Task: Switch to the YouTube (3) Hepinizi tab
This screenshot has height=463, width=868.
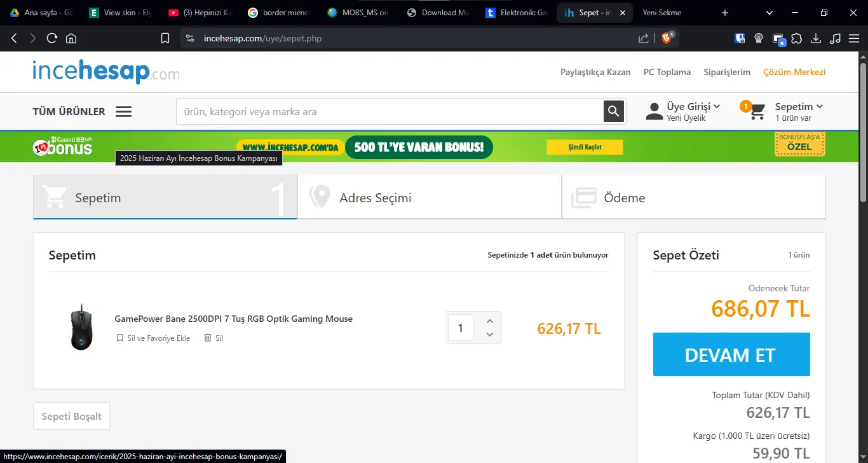Action: tap(200, 13)
